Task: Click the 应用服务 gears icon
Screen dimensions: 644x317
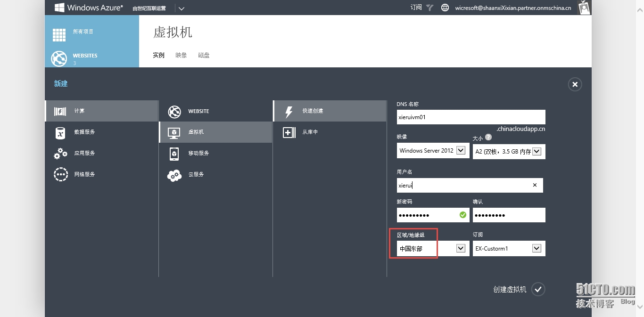Action: coord(60,154)
